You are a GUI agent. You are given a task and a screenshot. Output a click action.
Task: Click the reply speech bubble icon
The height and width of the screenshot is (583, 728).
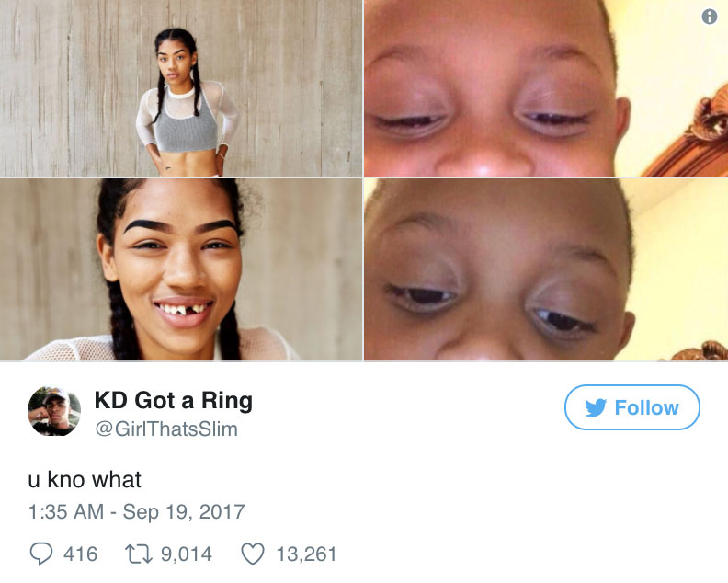pyautogui.click(x=41, y=554)
